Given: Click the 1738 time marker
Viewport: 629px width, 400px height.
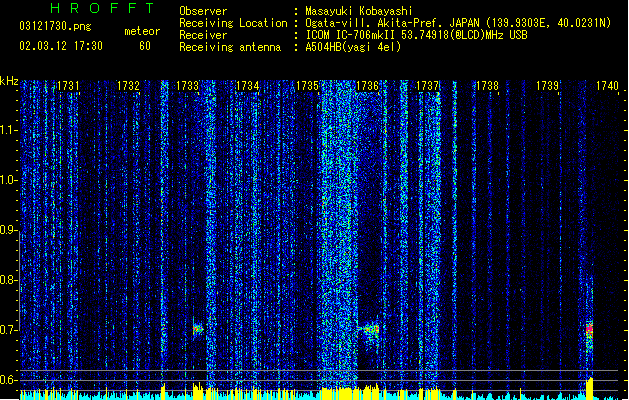Looking at the screenshot, I should [x=487, y=86].
